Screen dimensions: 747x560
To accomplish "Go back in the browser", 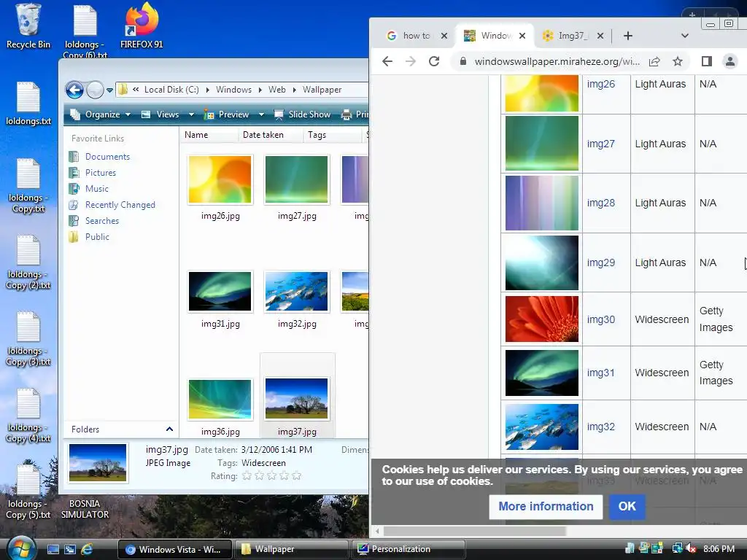I will [x=387, y=61].
